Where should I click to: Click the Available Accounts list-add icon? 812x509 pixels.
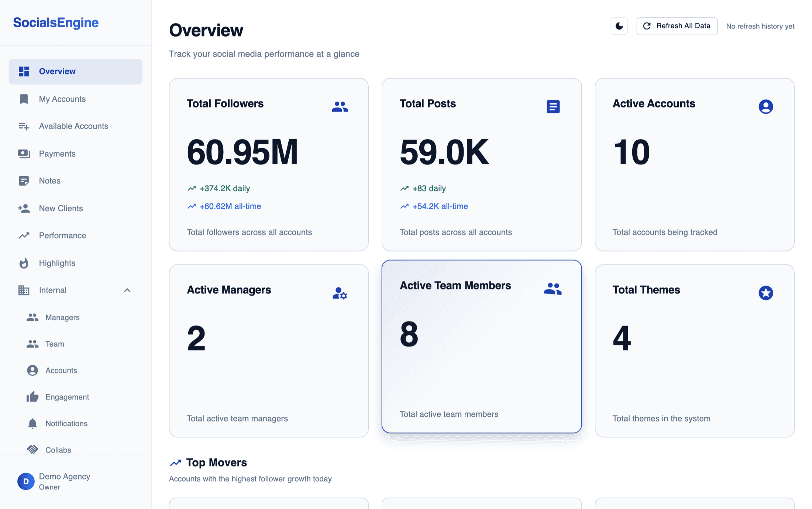[x=24, y=126]
